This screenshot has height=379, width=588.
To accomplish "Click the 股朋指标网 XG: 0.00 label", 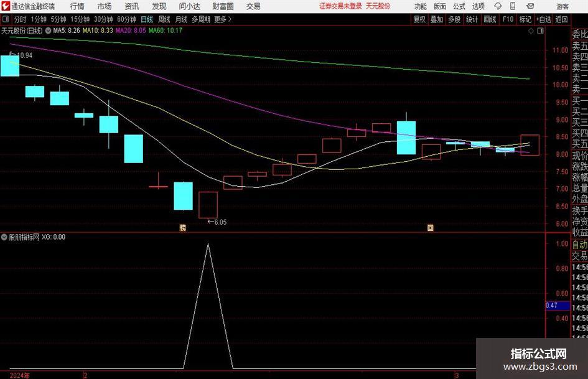I will [37, 236].
